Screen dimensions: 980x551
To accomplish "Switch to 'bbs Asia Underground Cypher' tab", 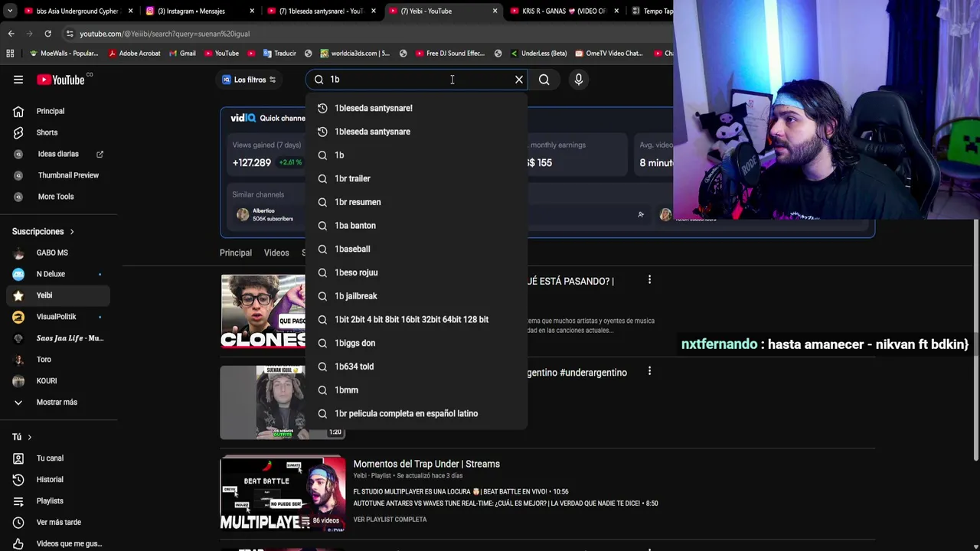I will 77,11.
